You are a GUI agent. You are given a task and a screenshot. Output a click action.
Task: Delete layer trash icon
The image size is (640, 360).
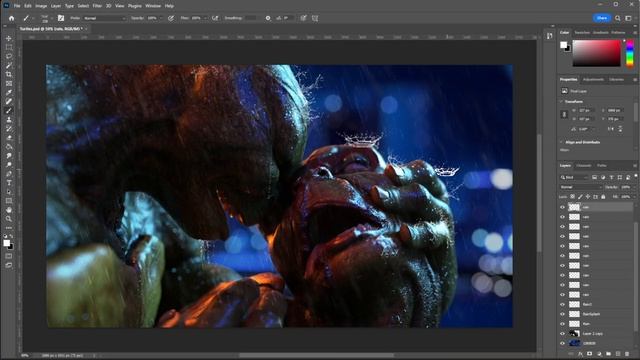(x=627, y=354)
